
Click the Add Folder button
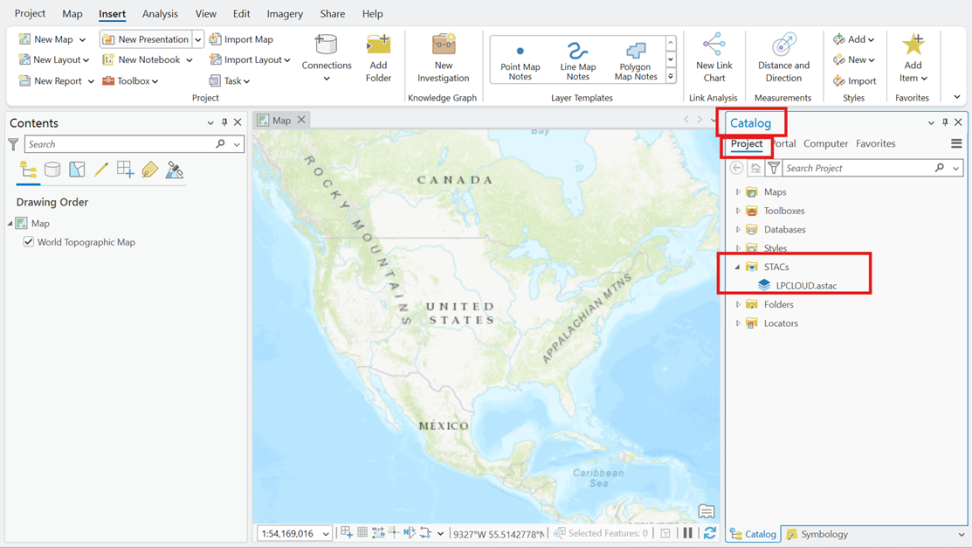[378, 58]
